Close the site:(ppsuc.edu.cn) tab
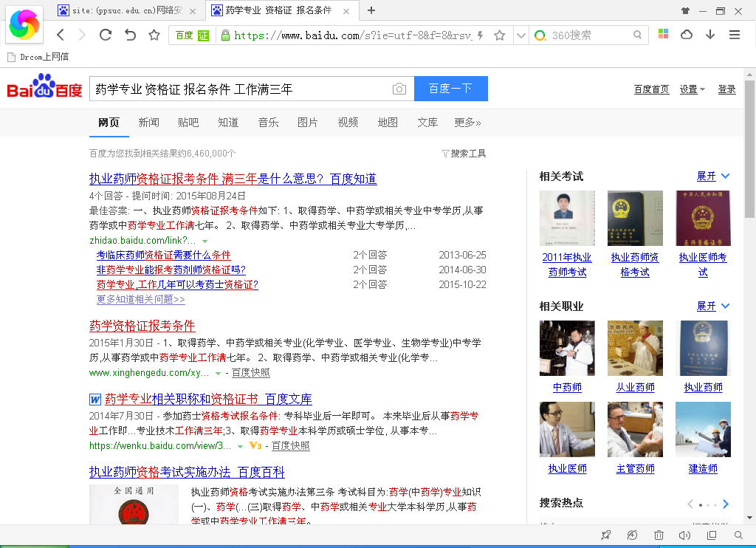The image size is (756, 548). pos(193,11)
